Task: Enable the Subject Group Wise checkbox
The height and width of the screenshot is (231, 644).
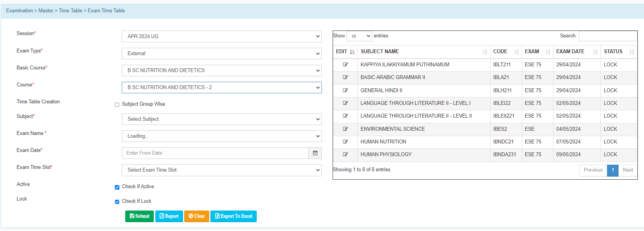Action: tap(117, 105)
